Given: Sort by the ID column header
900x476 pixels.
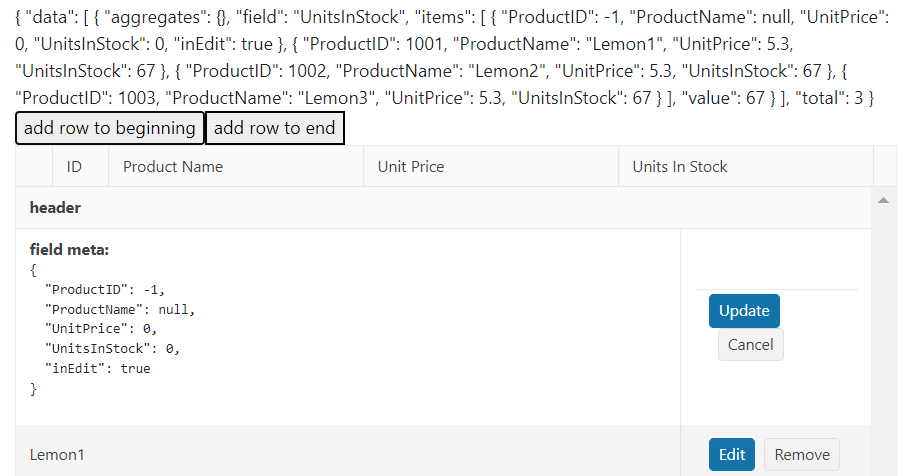Looking at the screenshot, I should (74, 166).
